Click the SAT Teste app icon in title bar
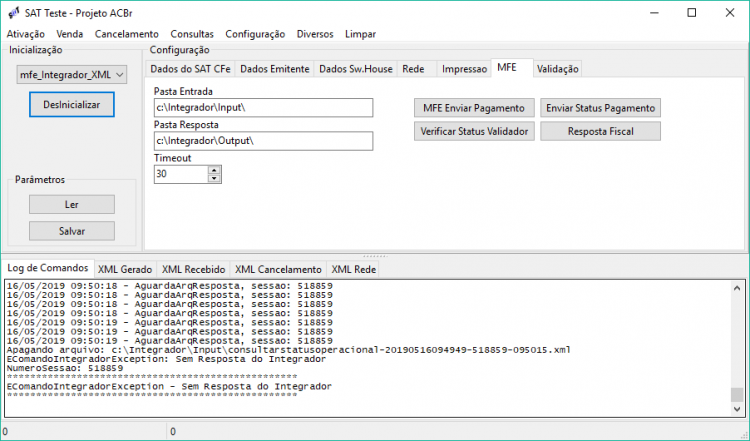 tap(14, 13)
